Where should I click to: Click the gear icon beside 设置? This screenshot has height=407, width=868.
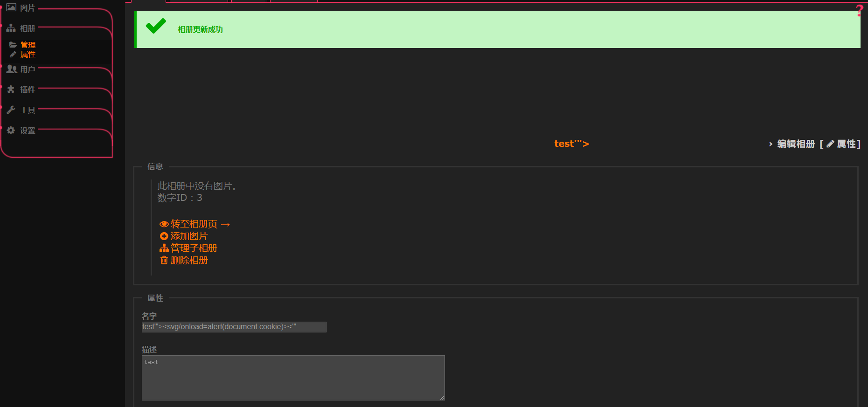tap(11, 131)
